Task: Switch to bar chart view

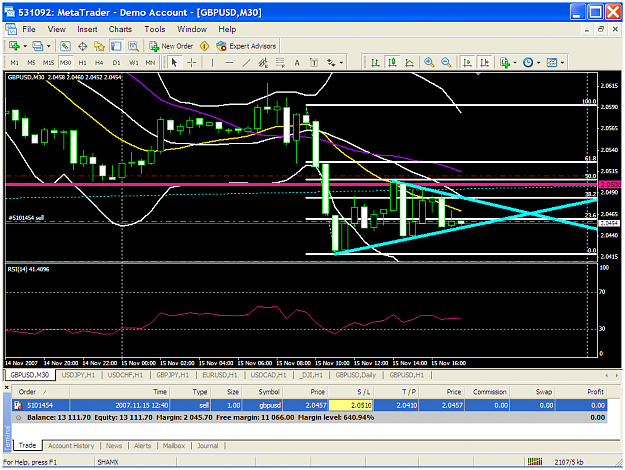Action: (x=375, y=63)
